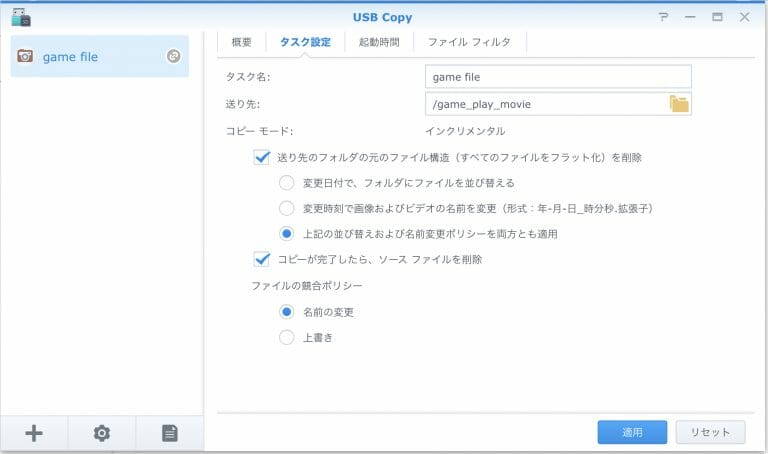Toggle 送り先のフォルダの元のファイル構造を削除 checkbox
Image resolution: width=768 pixels, height=454 pixels.
click(262, 157)
